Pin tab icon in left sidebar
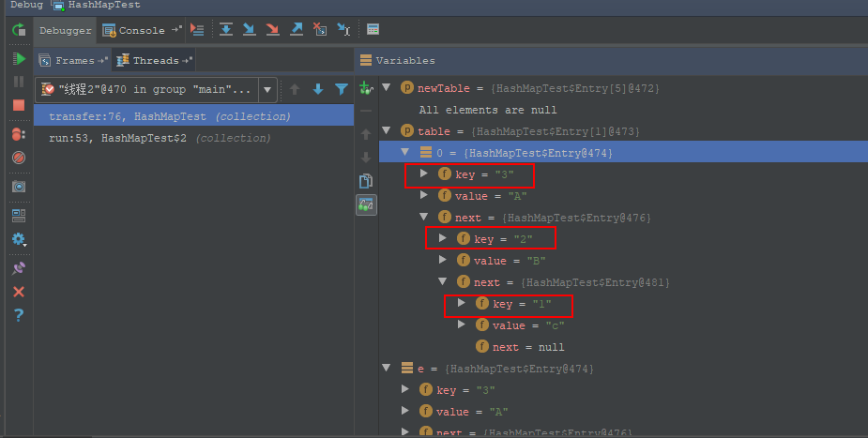The width and height of the screenshot is (868, 438). pyautogui.click(x=19, y=269)
